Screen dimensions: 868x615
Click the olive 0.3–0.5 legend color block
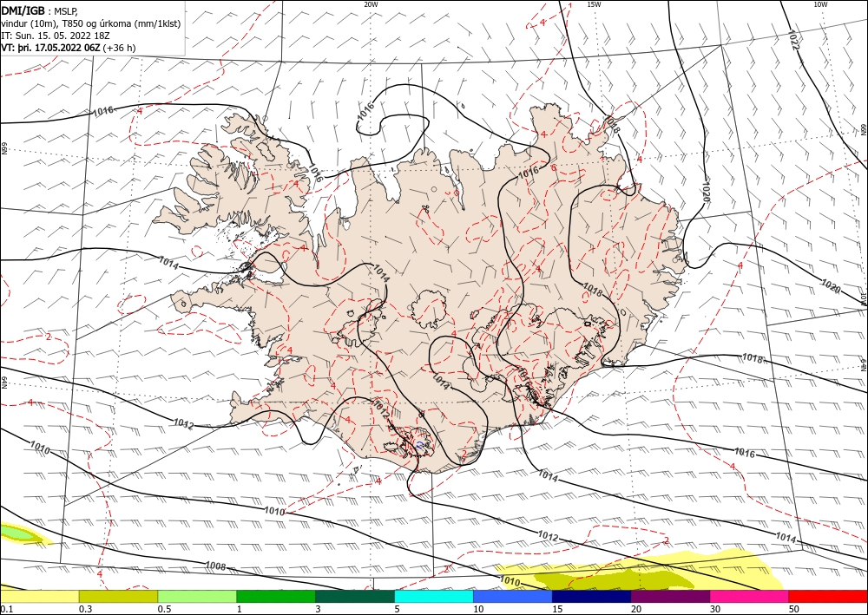pos(118,596)
